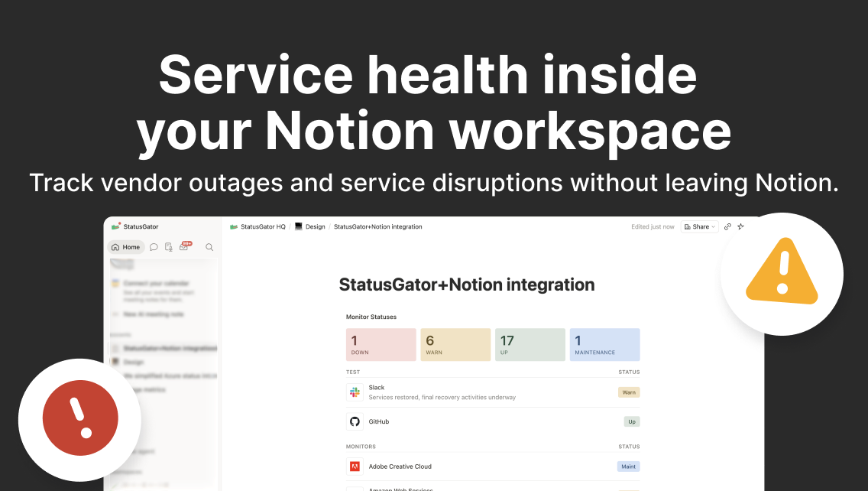Screen dimensions: 868x491
Task: Click the Slack monitor name
Action: [x=377, y=387]
